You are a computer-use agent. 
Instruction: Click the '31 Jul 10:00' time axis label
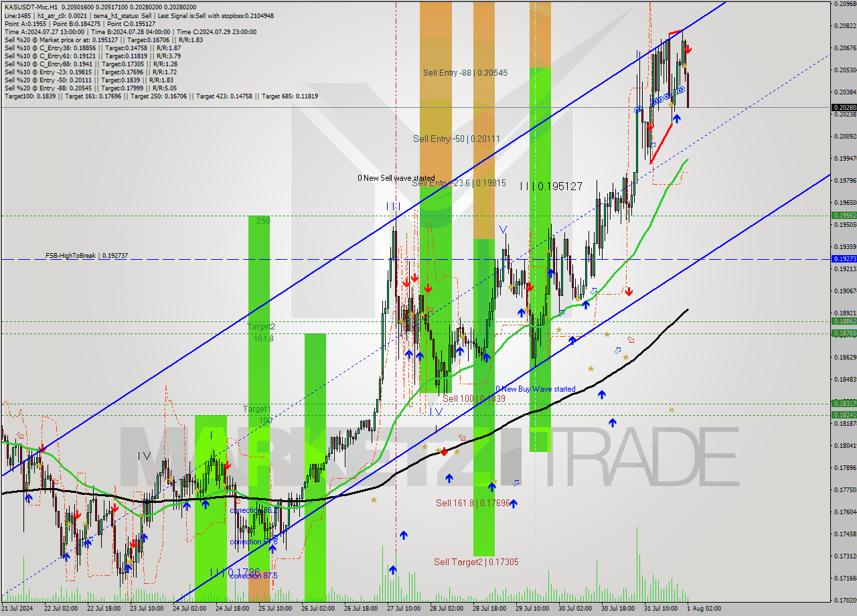click(661, 609)
